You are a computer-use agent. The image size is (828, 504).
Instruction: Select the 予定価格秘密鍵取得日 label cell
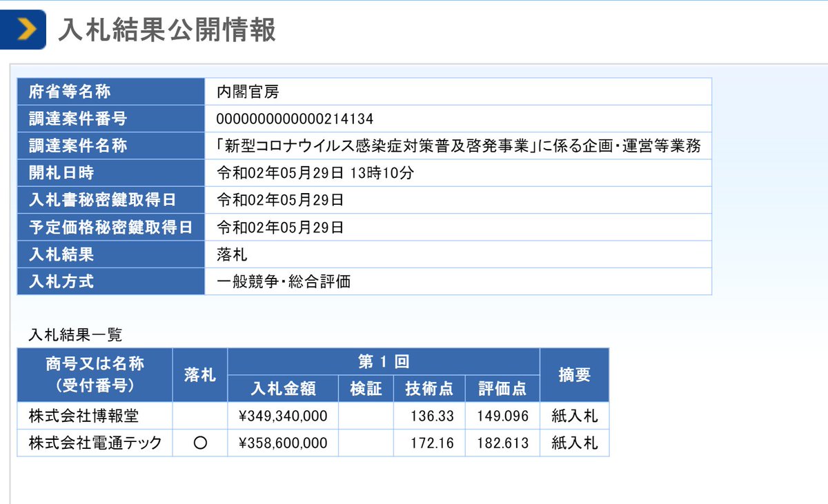click(110, 227)
